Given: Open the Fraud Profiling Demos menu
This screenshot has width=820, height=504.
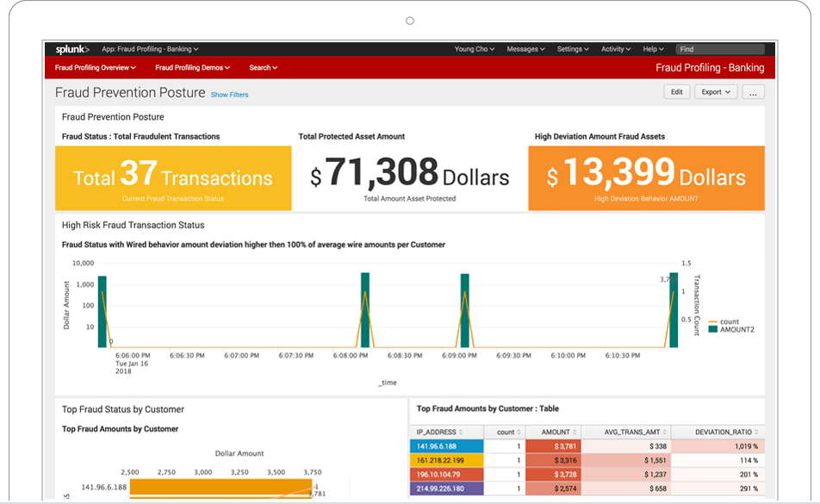Looking at the screenshot, I should coord(191,67).
